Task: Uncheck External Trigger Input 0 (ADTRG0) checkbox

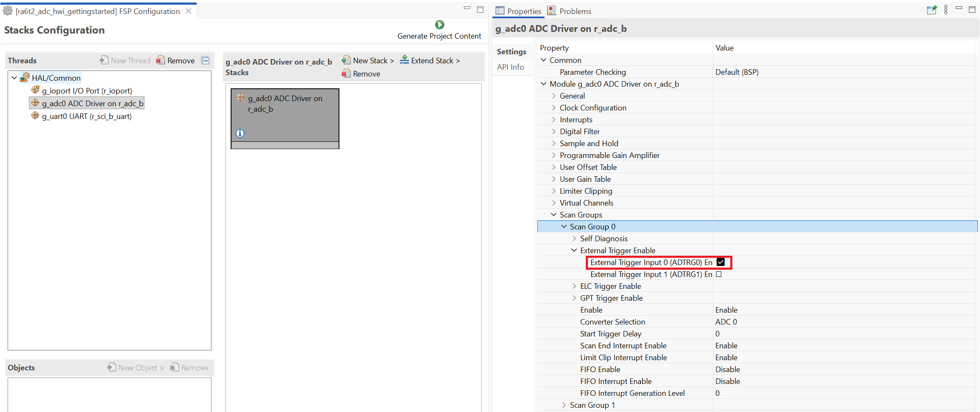Action: click(x=720, y=262)
